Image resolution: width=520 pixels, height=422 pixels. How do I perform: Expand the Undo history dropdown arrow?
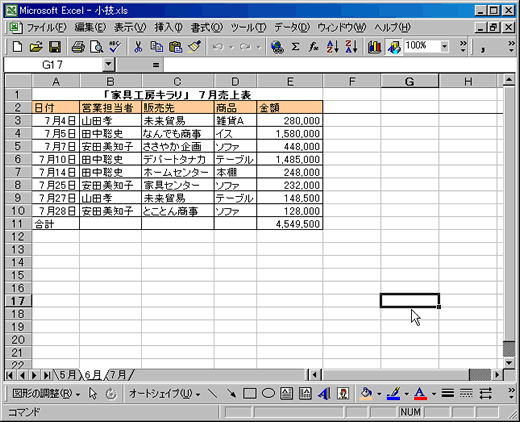point(231,47)
